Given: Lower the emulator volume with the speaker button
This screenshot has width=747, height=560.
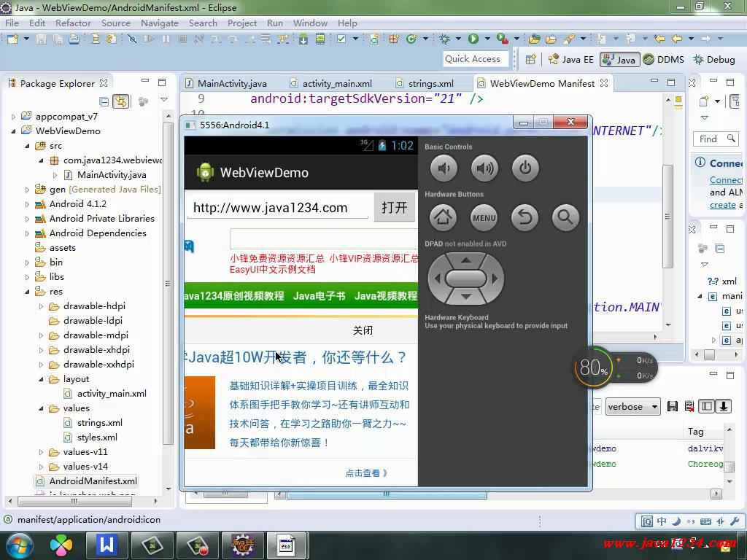Looking at the screenshot, I should (x=444, y=168).
